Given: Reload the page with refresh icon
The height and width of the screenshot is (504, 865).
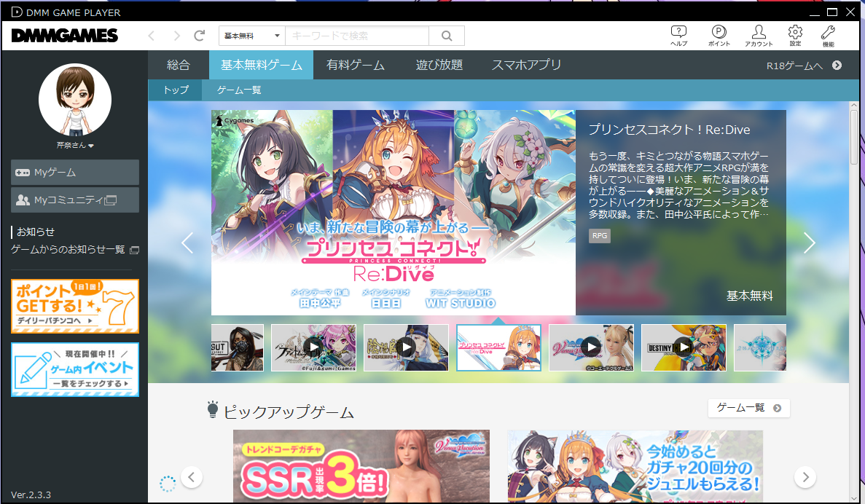Looking at the screenshot, I should coord(200,36).
